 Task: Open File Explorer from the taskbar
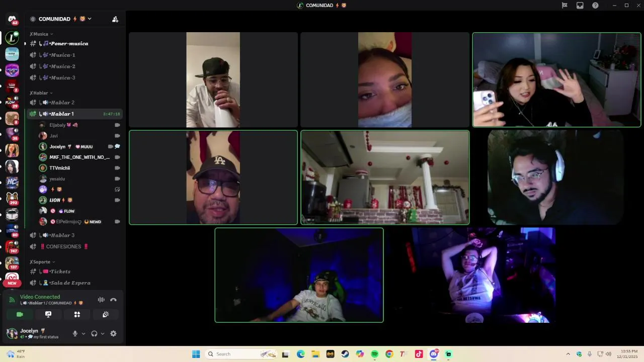315,354
